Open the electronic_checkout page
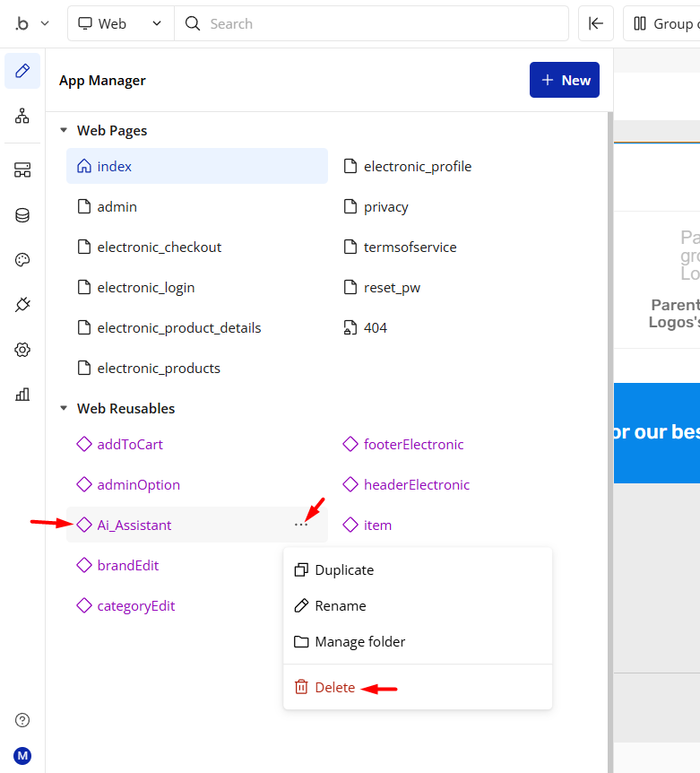 click(x=159, y=248)
